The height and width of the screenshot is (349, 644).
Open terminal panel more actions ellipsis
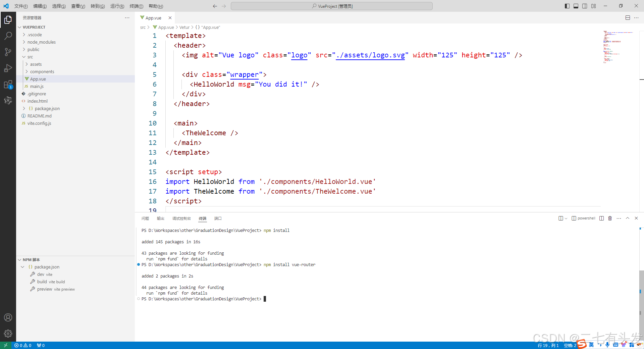[619, 218]
